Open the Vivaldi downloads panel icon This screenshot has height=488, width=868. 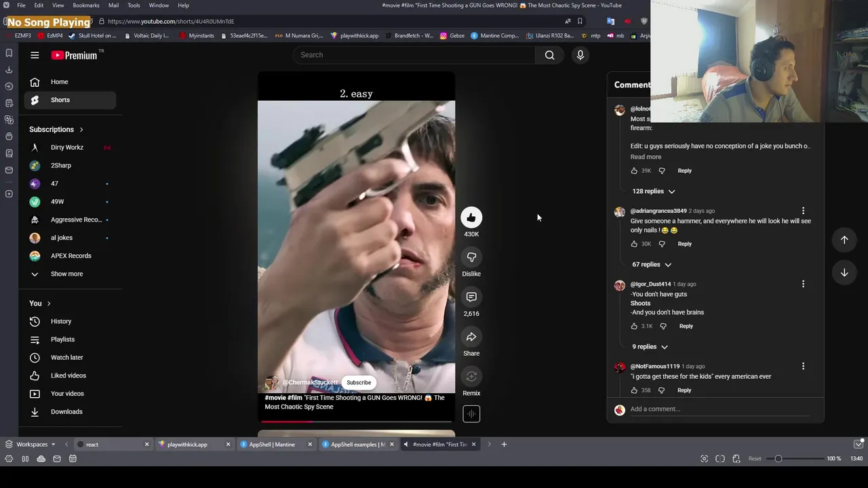tap(9, 70)
